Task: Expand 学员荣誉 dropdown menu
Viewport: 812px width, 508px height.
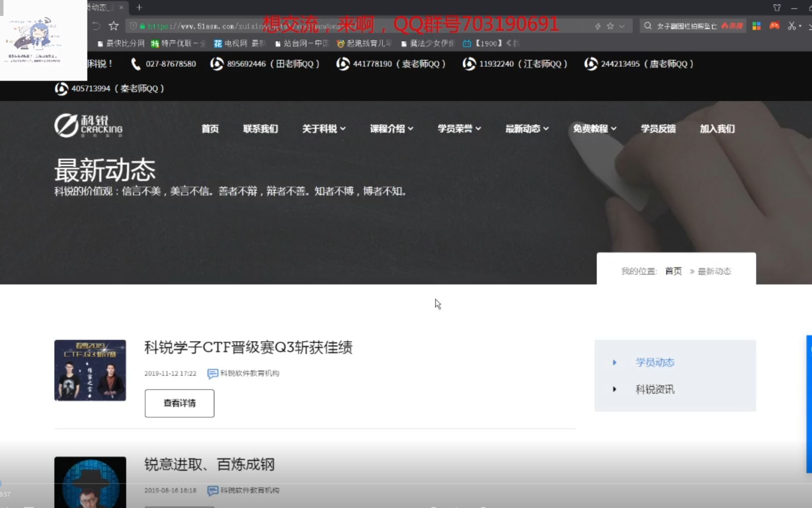Action: tap(459, 129)
